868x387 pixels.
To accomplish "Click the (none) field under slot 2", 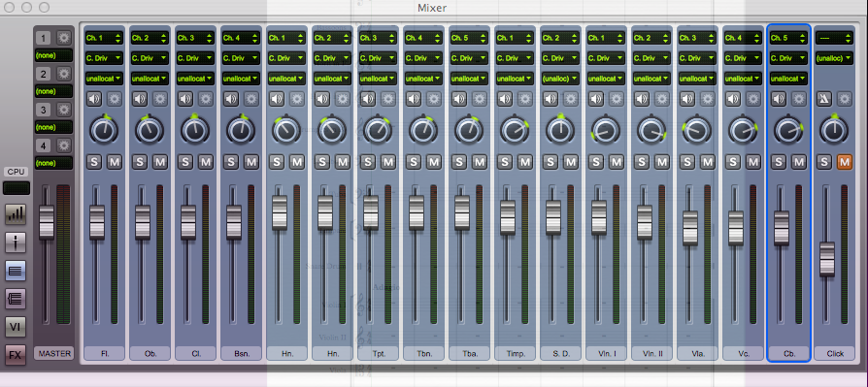I will [53, 91].
